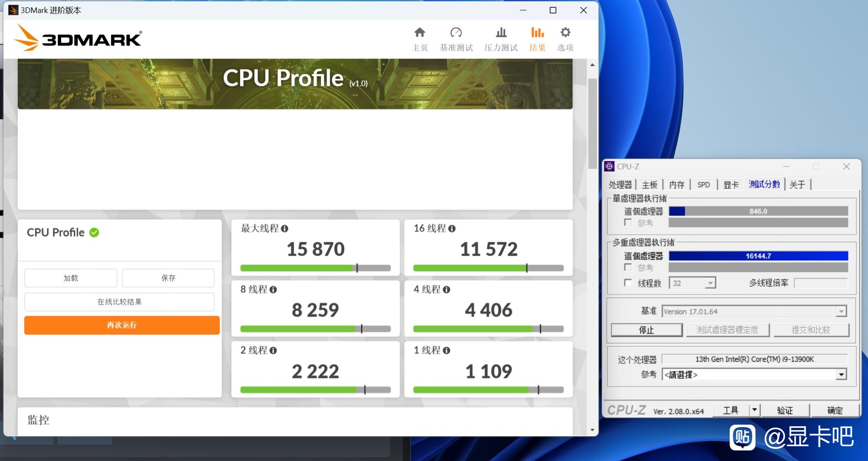Click the 确定 button in CPU-Z

[x=835, y=410]
